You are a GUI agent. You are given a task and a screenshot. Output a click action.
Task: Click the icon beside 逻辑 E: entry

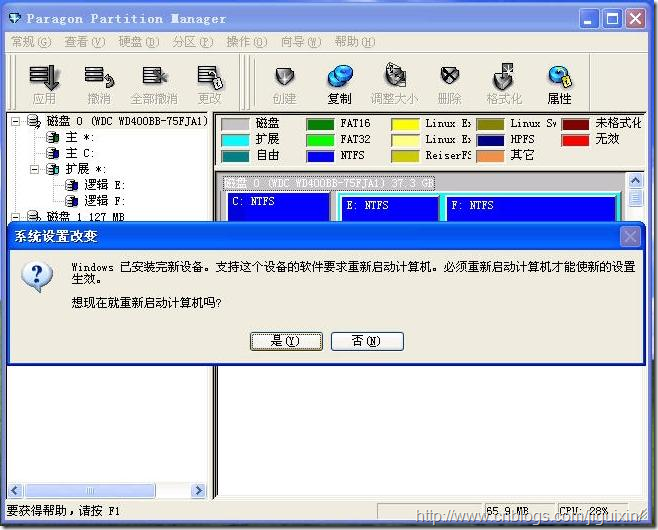(x=71, y=185)
